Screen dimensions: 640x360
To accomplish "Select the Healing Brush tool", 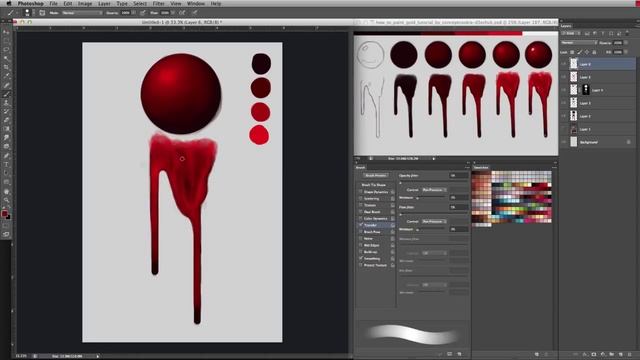I will tap(6, 85).
